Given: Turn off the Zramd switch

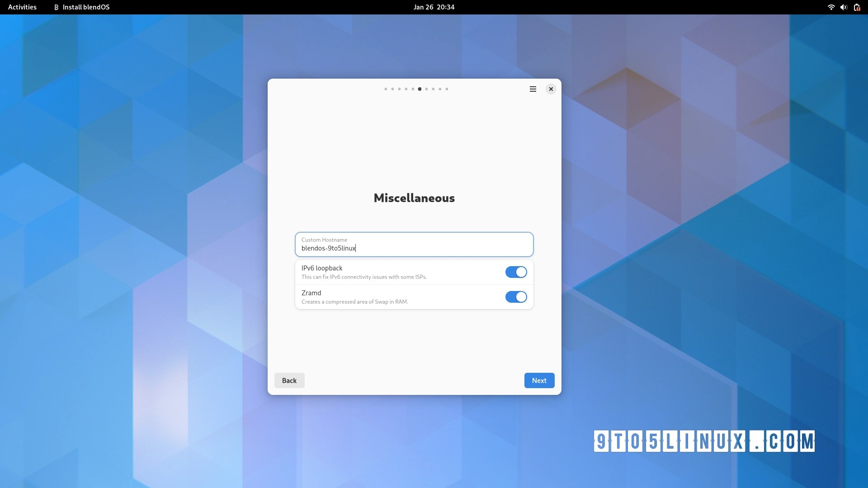Looking at the screenshot, I should pyautogui.click(x=516, y=297).
